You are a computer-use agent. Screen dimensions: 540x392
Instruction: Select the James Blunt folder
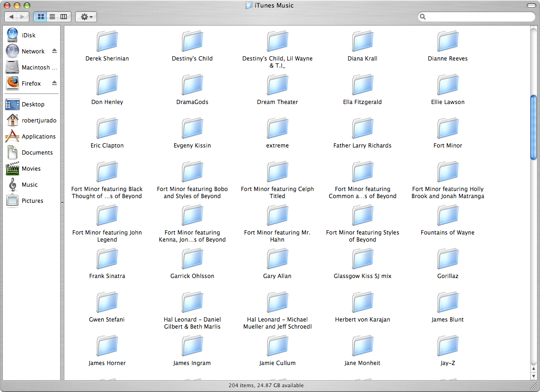448,307
